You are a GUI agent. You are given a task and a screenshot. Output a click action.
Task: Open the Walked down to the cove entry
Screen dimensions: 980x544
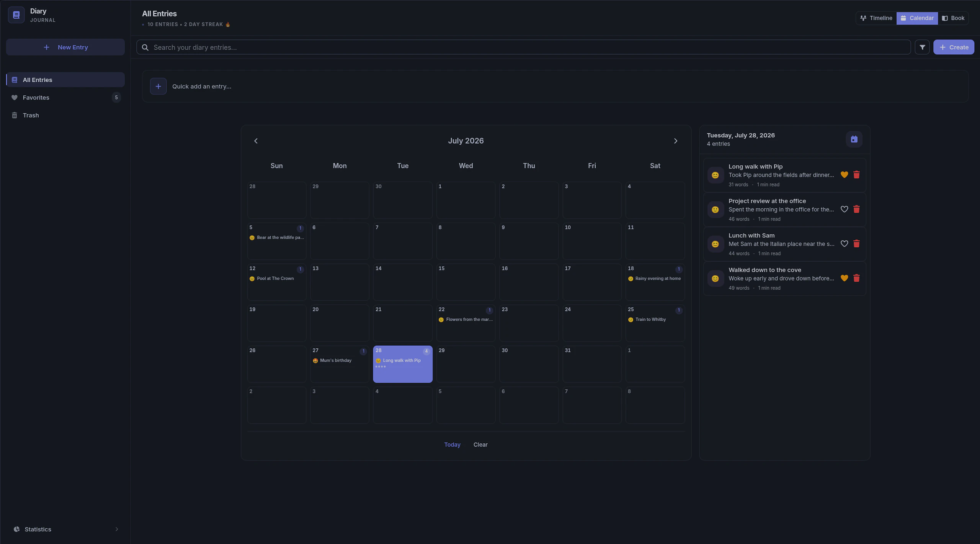click(784, 278)
